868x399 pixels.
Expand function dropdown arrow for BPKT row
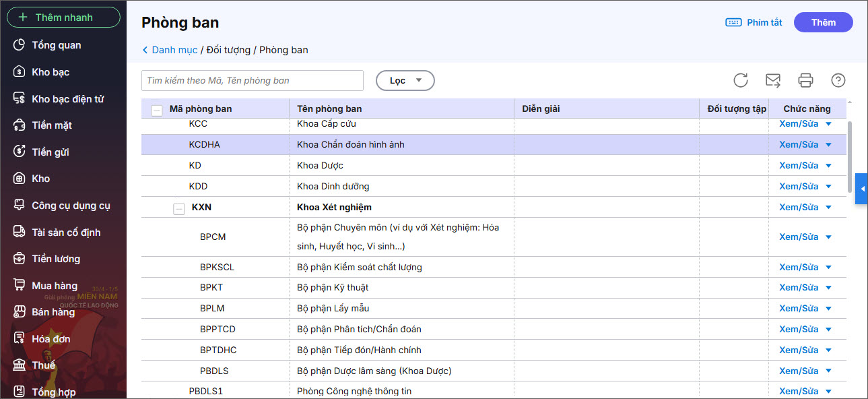[828, 288]
